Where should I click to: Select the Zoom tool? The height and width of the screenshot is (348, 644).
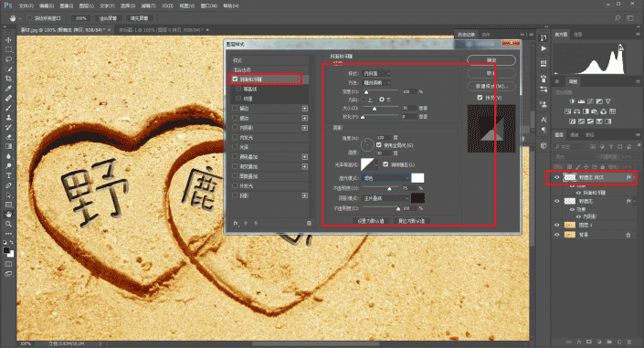[8, 224]
